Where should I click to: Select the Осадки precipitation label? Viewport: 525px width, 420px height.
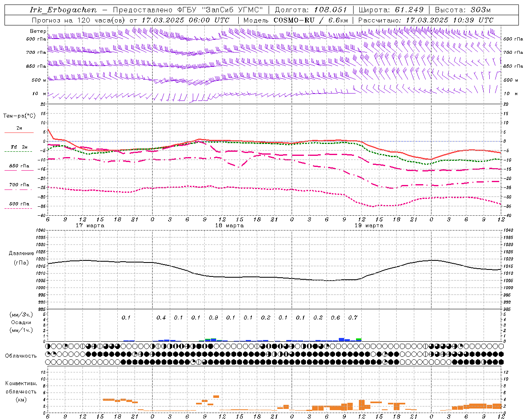coord(21,322)
